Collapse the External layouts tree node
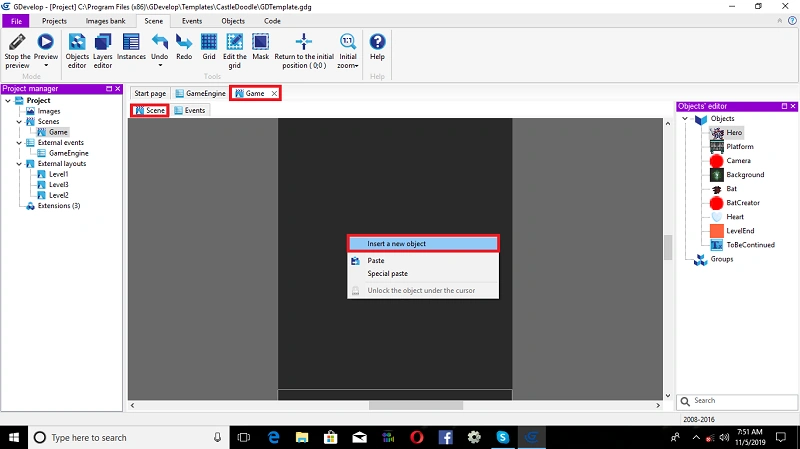Viewport: 800px width, 449px height. (x=19, y=164)
